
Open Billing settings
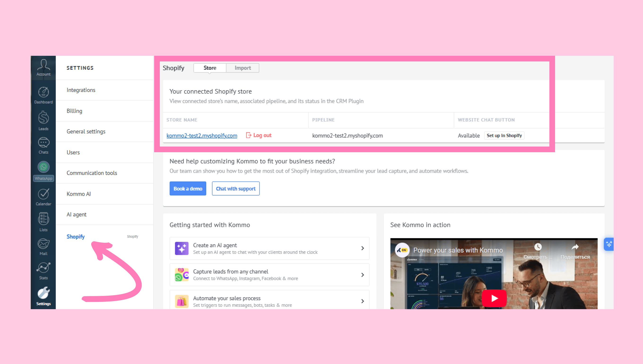tap(104, 111)
